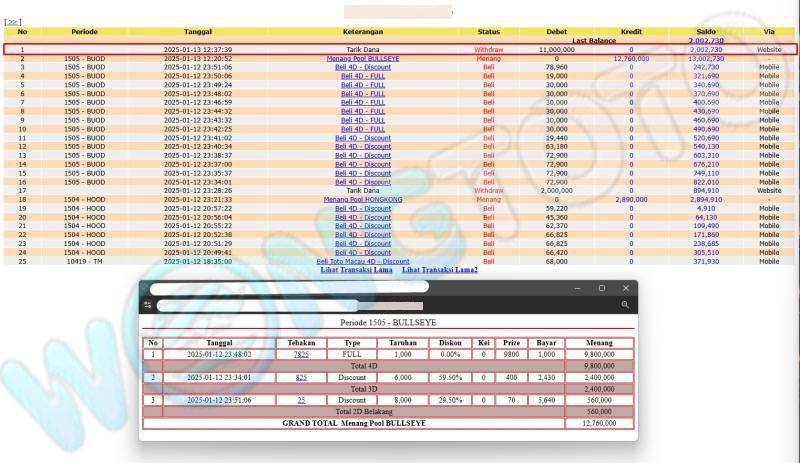This screenshot has height=463, width=800.
Task: Select tebakan number 25 in popup table
Action: point(301,400)
